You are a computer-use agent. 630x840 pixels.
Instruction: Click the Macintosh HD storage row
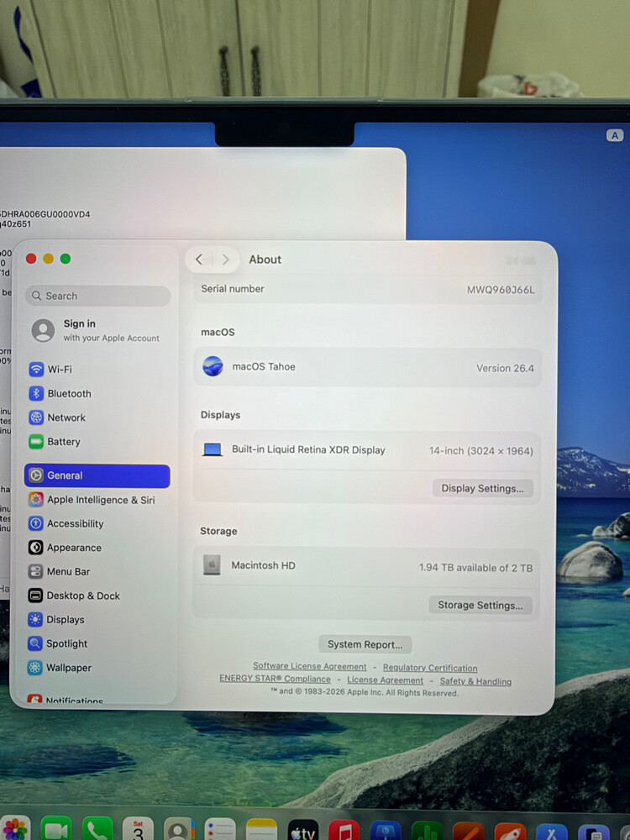tap(366, 566)
